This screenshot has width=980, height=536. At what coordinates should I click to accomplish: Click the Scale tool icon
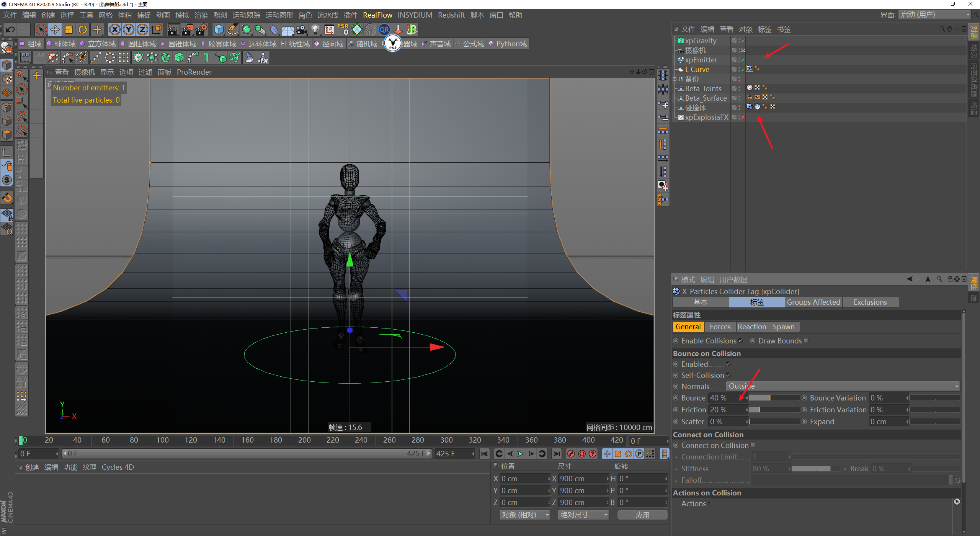pyautogui.click(x=69, y=29)
